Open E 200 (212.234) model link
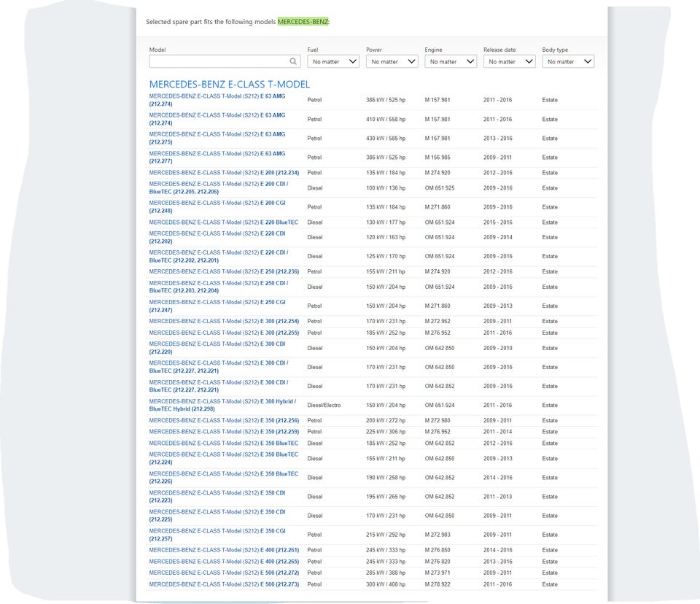 224,172
